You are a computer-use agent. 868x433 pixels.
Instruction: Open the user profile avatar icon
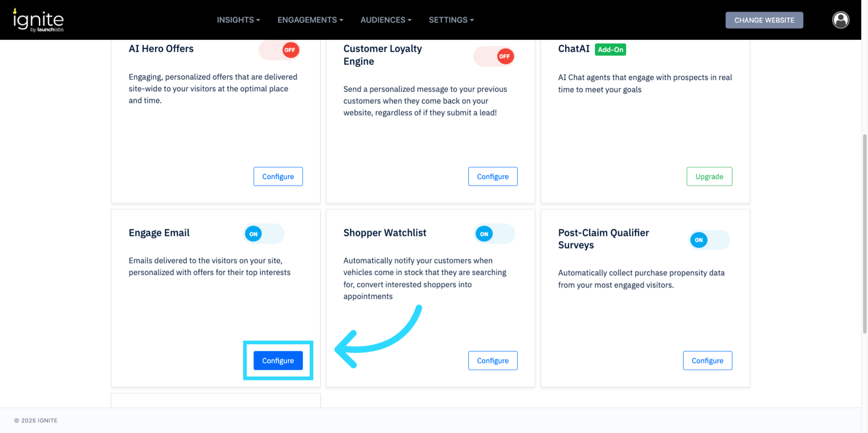841,20
